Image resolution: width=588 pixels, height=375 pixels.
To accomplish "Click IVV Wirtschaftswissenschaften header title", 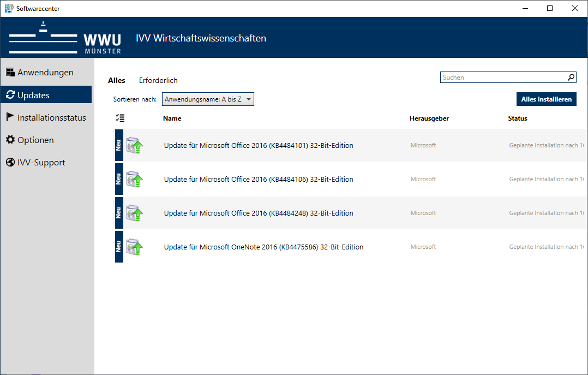I will 201,38.
